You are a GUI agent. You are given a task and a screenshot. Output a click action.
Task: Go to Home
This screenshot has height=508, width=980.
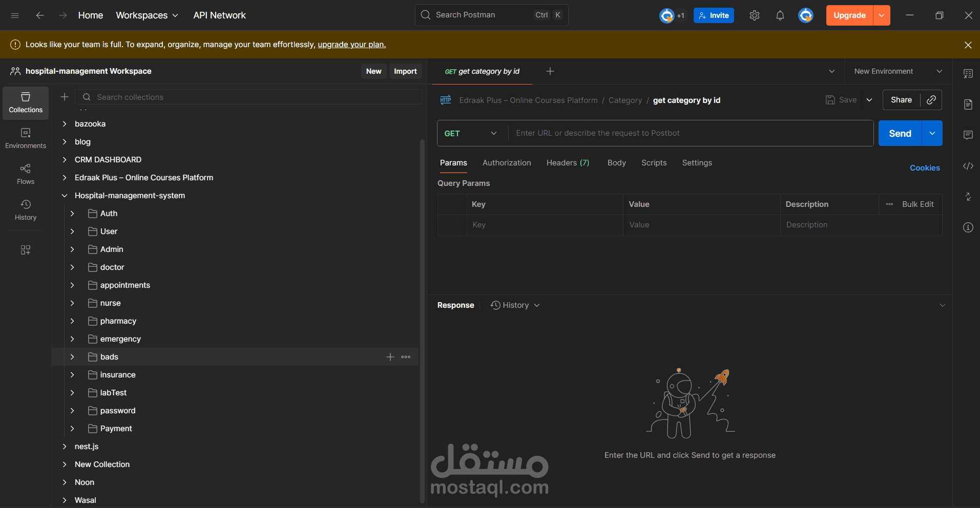click(x=91, y=15)
